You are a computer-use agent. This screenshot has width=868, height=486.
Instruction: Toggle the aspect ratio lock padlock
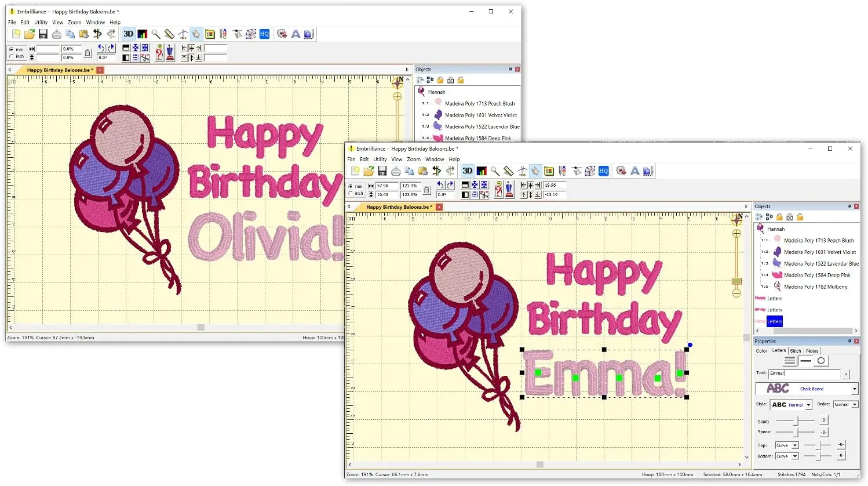427,190
